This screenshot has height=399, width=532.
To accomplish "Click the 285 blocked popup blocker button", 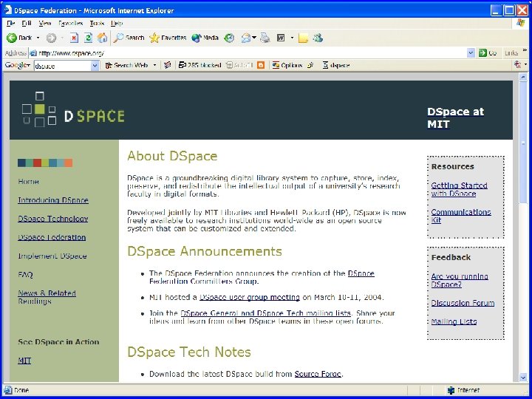I will [x=200, y=65].
